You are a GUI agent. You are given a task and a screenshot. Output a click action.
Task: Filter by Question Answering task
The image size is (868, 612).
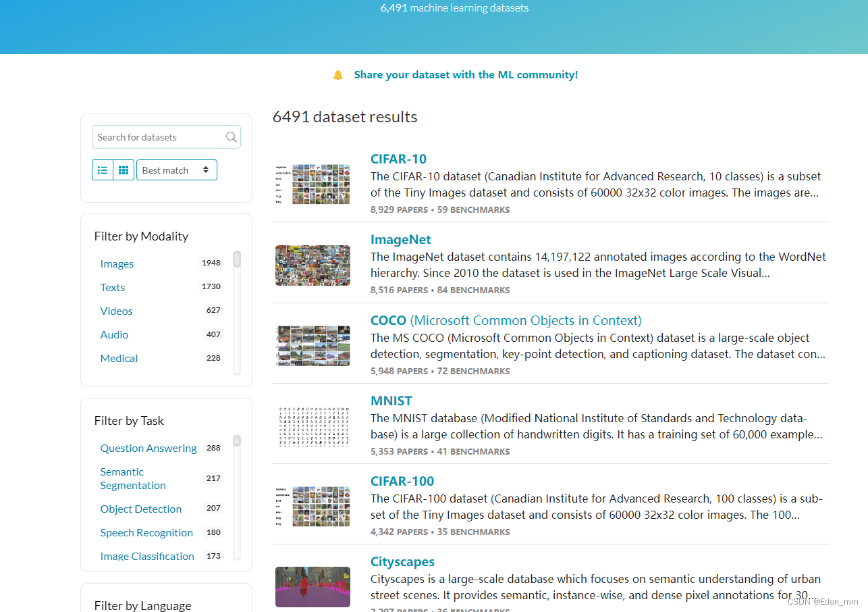click(148, 448)
